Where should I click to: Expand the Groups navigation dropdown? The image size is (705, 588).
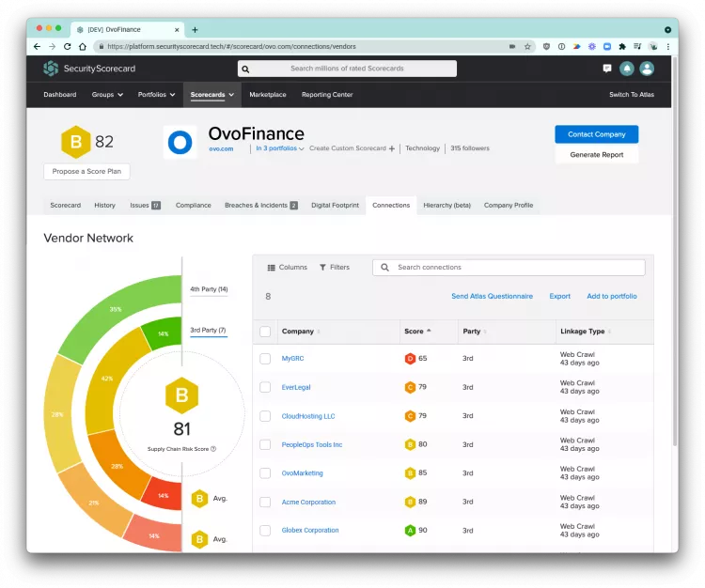pos(104,95)
